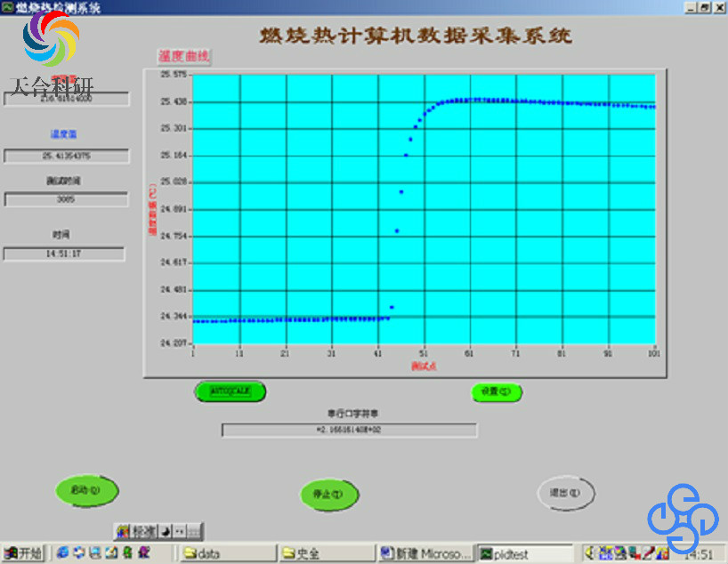Click inside the cyan temperature curve plot
This screenshot has height=564, width=728.
pyautogui.click(x=424, y=209)
